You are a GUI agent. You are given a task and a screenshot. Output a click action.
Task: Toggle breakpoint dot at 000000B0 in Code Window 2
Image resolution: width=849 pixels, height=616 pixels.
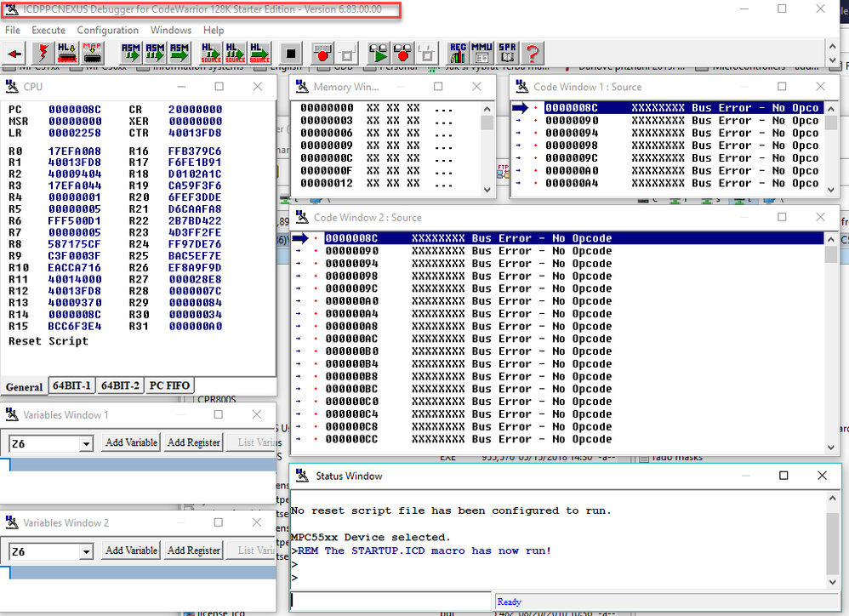[316, 351]
